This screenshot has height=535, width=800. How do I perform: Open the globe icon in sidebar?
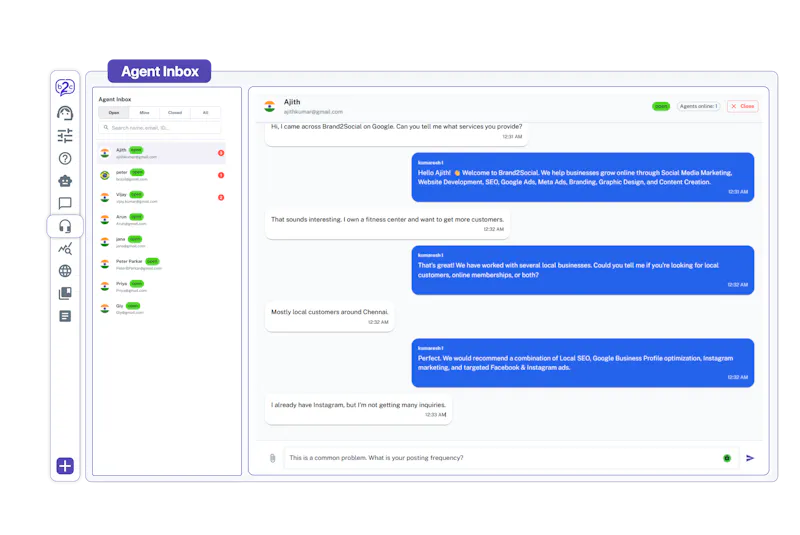[x=65, y=271]
